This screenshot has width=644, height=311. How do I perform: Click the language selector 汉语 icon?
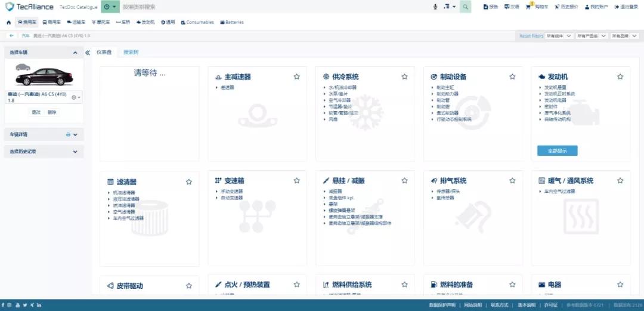click(x=507, y=7)
